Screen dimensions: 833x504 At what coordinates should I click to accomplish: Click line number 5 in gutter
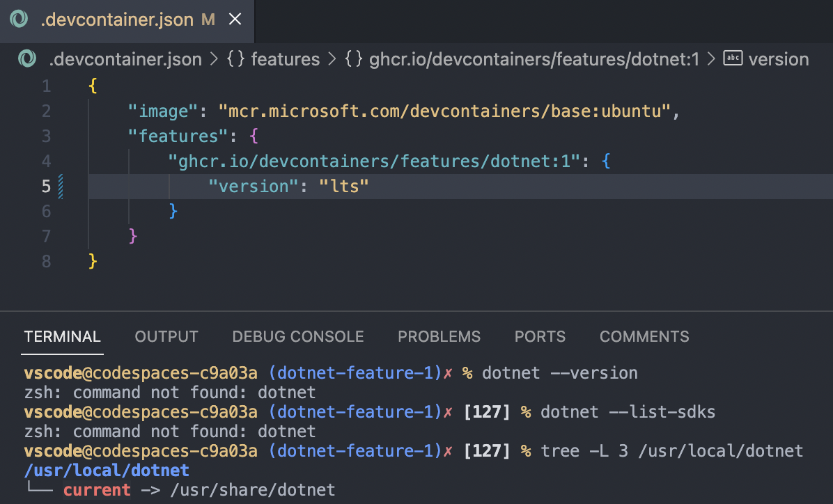tap(47, 187)
